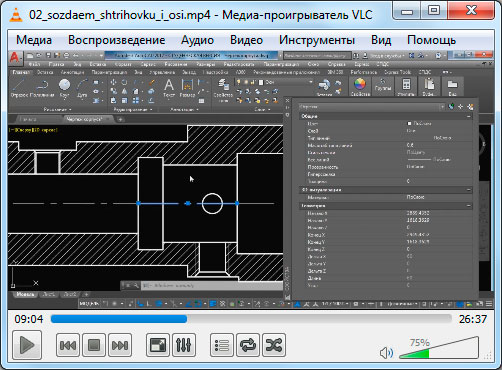Open the Помощь menu
Viewport: 502px width, 370px height.
[431, 40]
